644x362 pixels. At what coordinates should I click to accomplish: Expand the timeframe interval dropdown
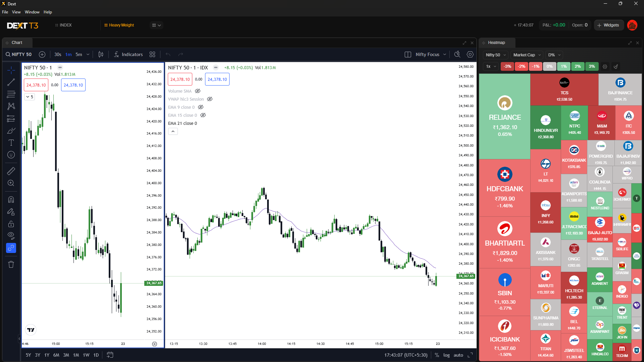click(88, 54)
